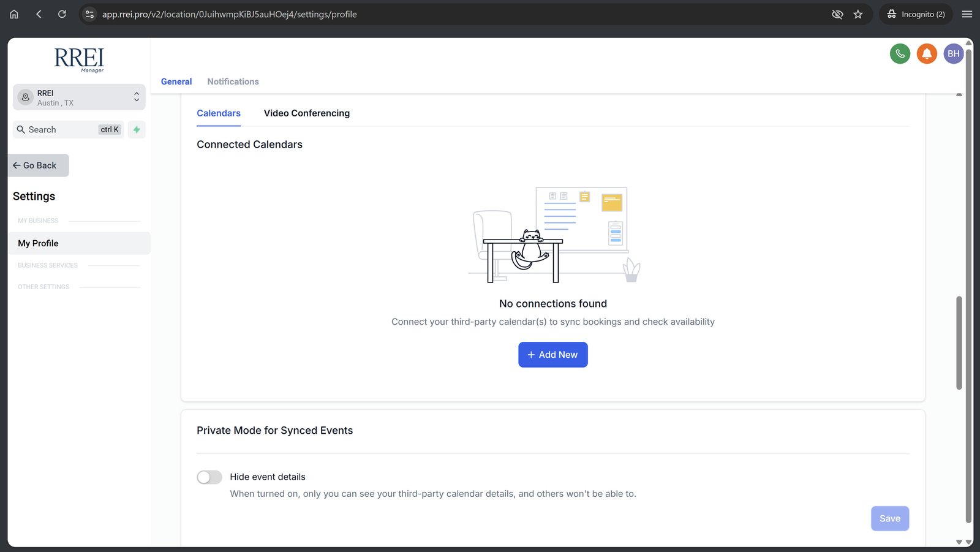Click the browser home icon

point(14,14)
